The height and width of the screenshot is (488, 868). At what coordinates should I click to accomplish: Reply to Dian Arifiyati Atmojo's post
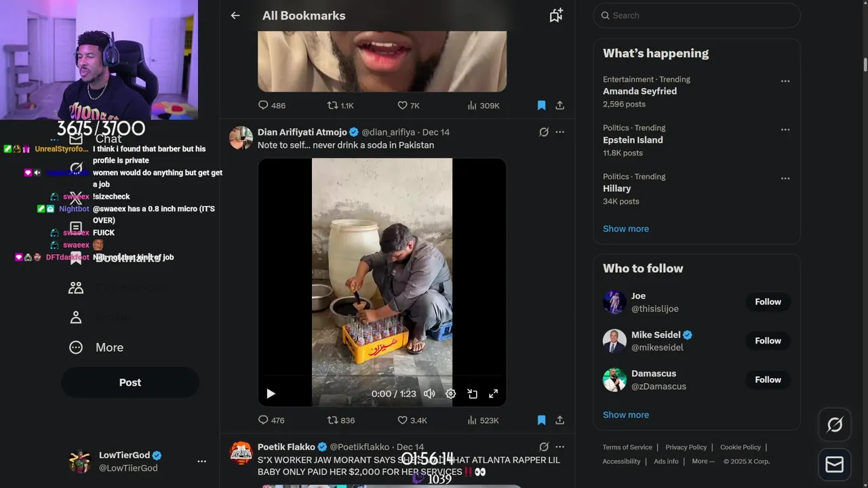pos(264,420)
